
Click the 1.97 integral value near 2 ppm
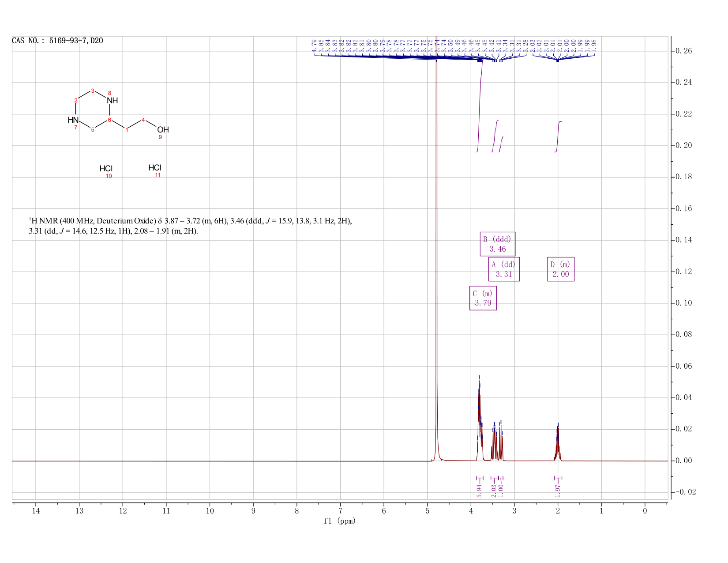point(558,491)
